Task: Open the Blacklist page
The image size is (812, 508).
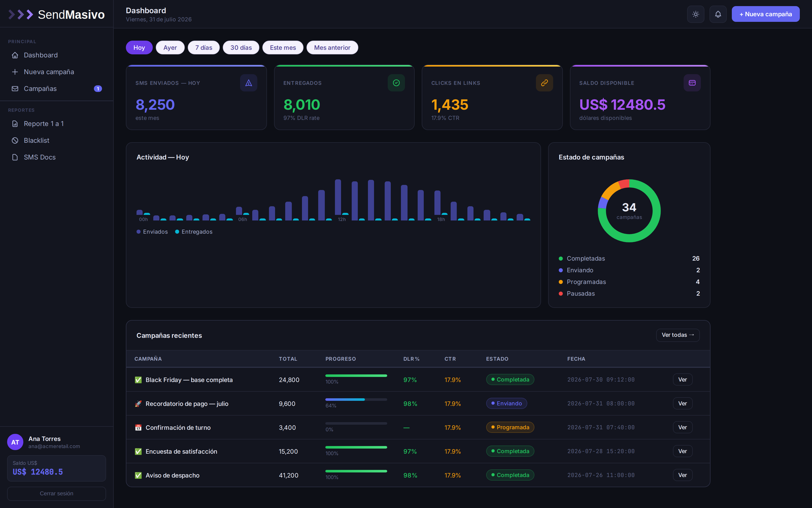Action: 57,140
